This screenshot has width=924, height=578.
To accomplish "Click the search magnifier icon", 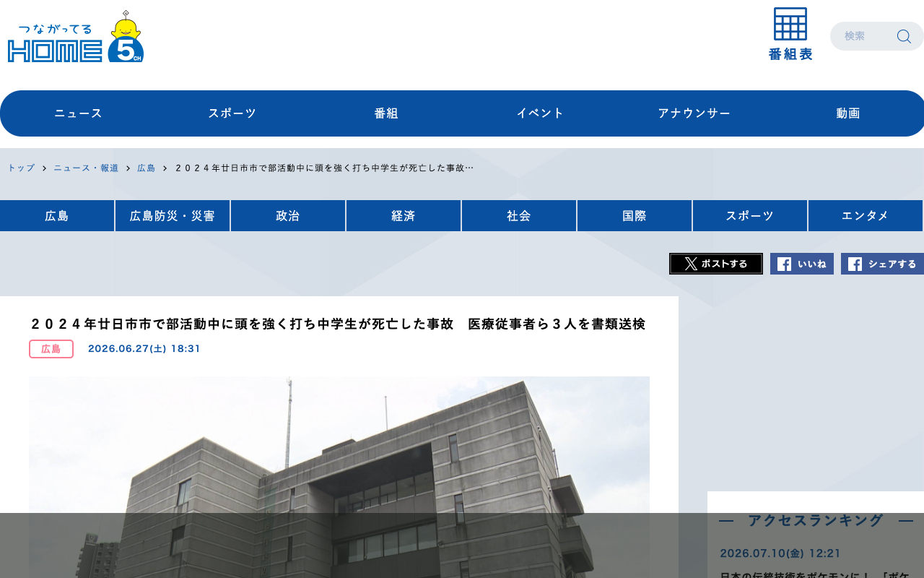I will tap(904, 36).
